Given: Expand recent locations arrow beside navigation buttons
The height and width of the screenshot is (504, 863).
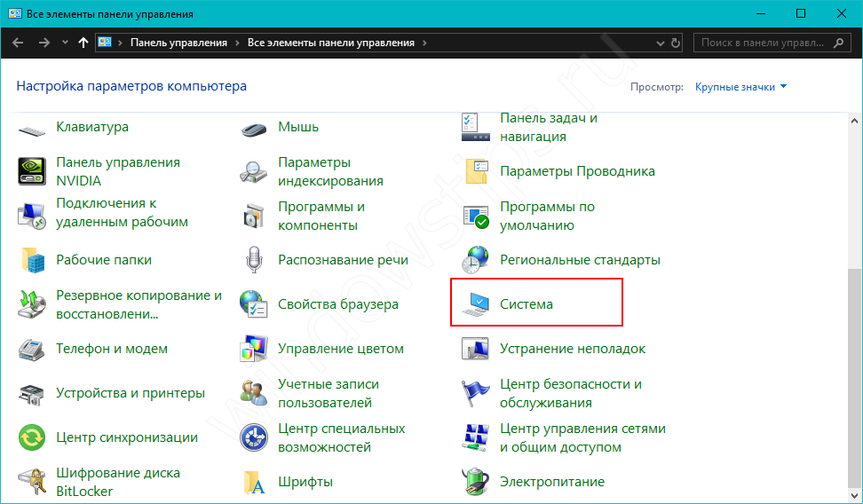Looking at the screenshot, I should (x=65, y=43).
